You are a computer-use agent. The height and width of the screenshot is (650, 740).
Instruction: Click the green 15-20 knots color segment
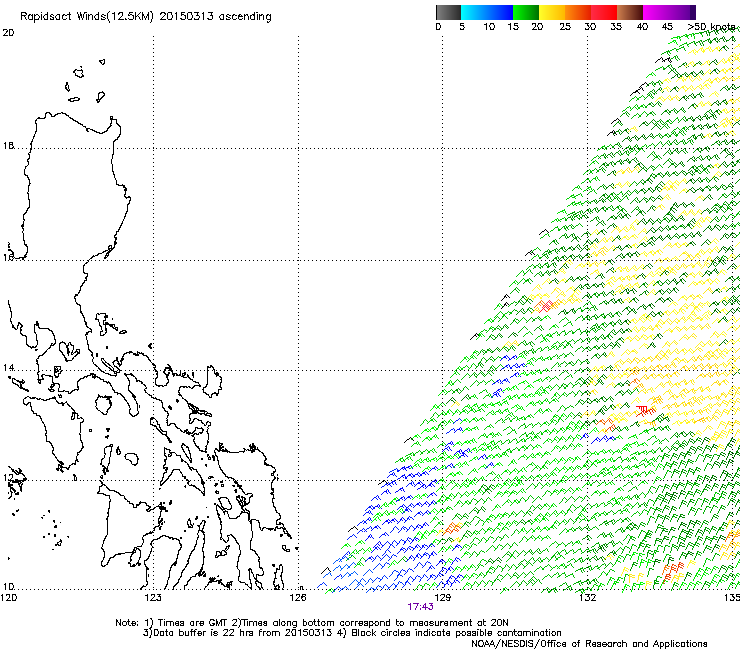526,12
